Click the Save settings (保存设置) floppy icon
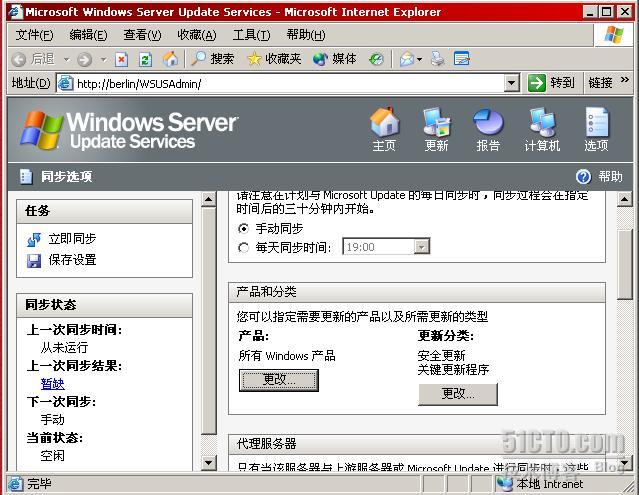 [34, 261]
